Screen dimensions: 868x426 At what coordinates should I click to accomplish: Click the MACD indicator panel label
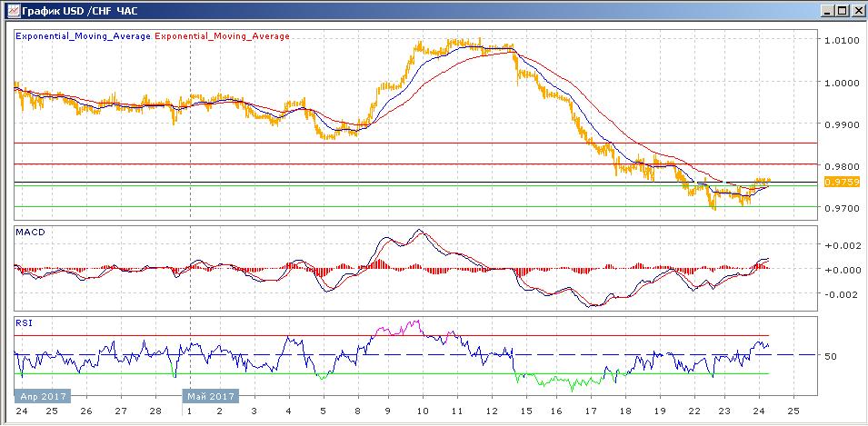click(31, 233)
